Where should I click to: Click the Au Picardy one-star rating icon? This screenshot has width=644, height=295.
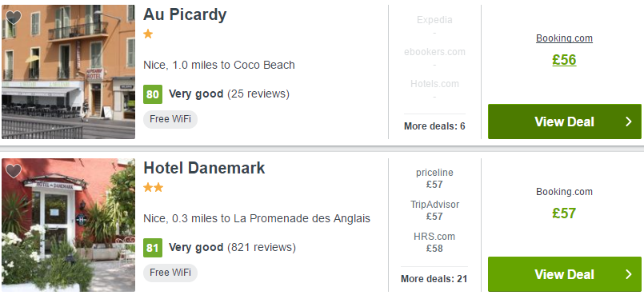(148, 34)
